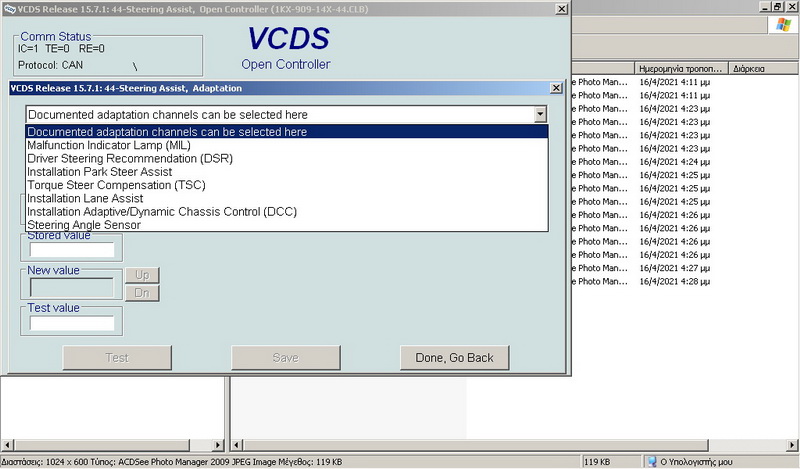Click left pane scrollbar left arrow
Image resolution: width=800 pixels, height=469 pixels.
click(6, 445)
